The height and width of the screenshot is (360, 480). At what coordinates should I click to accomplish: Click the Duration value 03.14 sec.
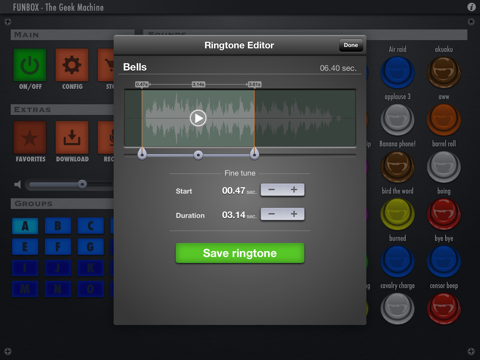pos(239,215)
